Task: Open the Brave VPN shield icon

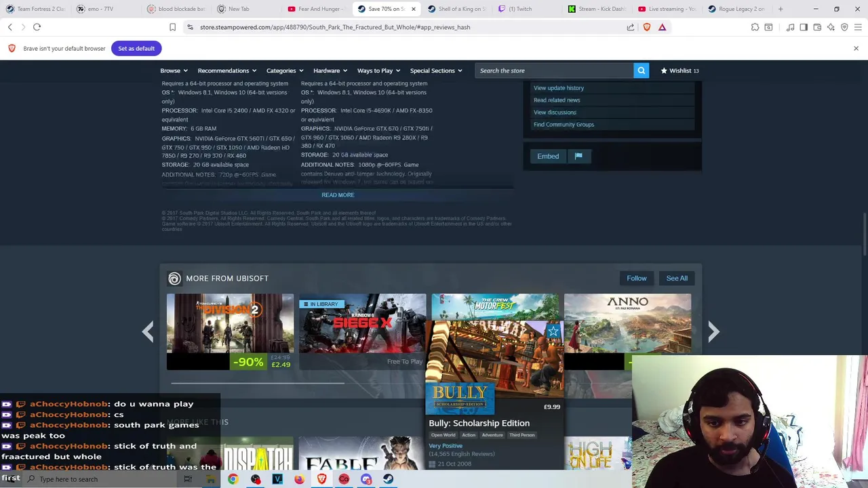Action: pos(844,27)
